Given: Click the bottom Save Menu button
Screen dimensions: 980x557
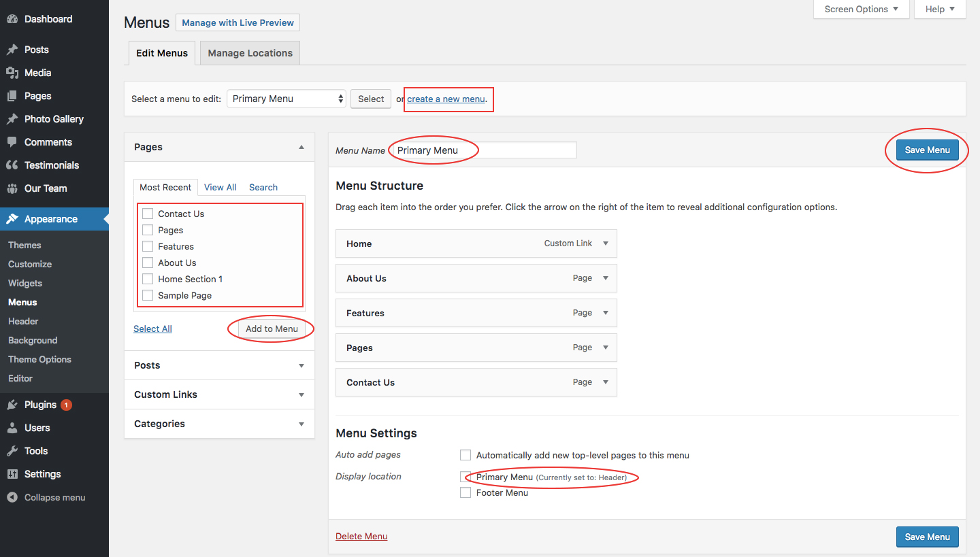Looking at the screenshot, I should click(927, 537).
